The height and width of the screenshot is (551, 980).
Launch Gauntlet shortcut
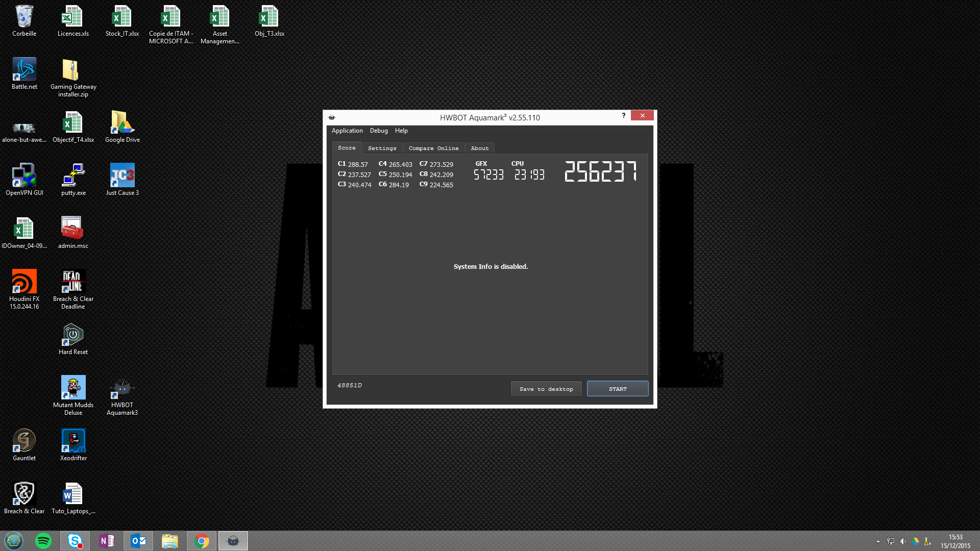point(24,445)
